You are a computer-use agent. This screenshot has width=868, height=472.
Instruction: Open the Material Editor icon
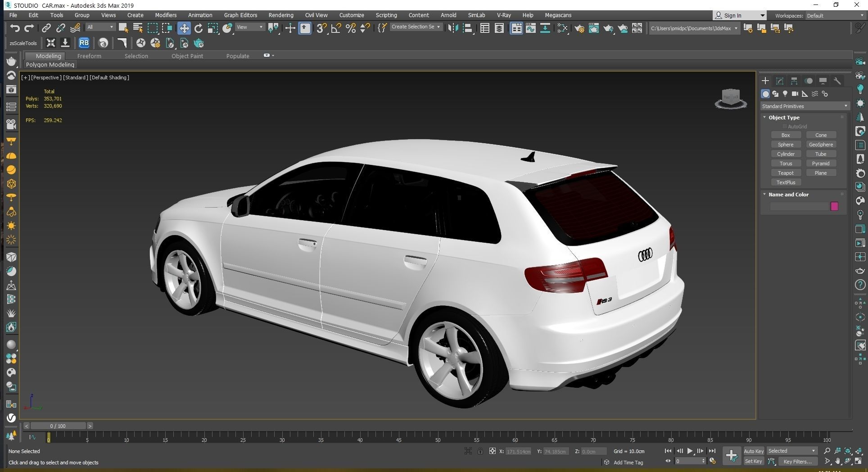(562, 28)
